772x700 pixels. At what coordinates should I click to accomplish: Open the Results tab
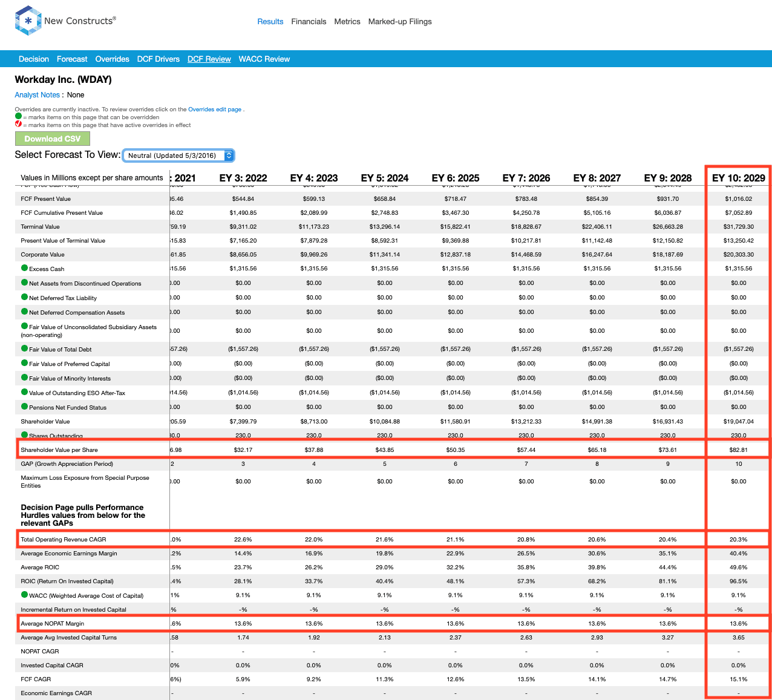[270, 21]
